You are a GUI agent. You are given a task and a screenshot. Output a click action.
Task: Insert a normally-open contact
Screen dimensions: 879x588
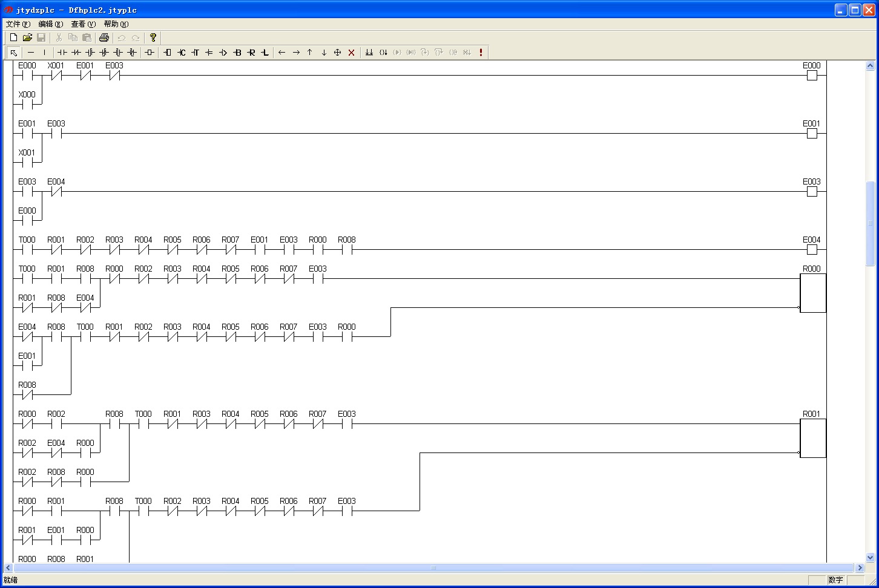pos(62,53)
